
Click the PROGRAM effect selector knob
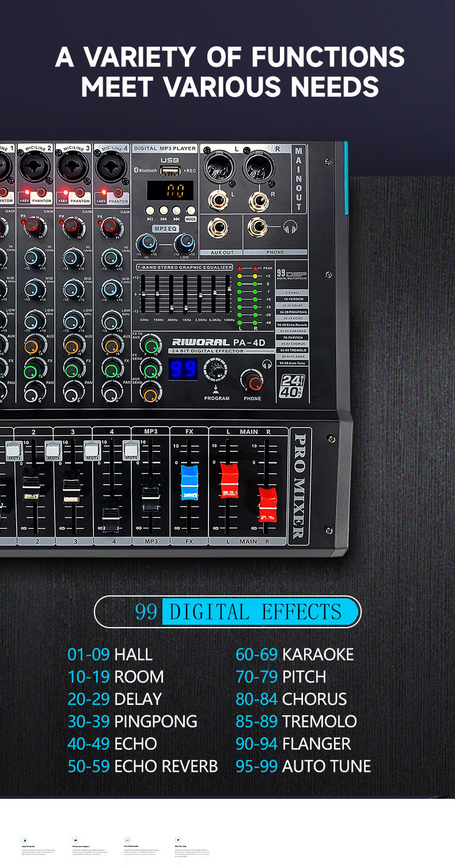(215, 368)
